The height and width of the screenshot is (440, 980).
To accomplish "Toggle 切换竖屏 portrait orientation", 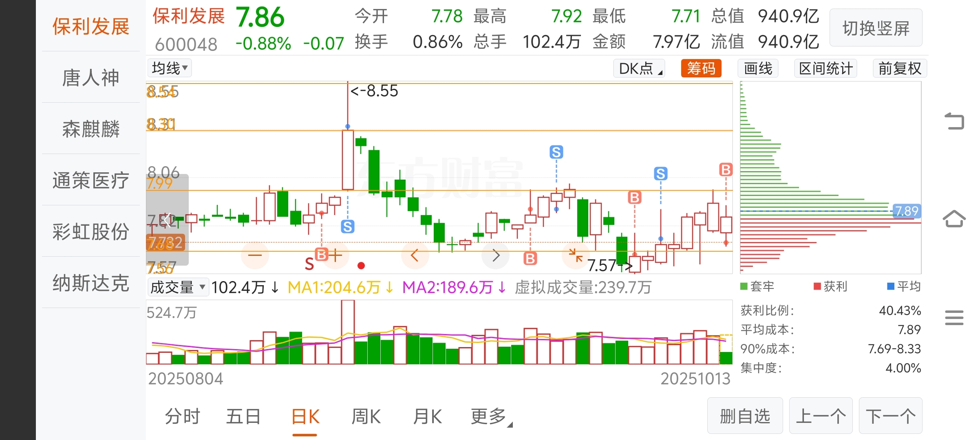I will coord(876,28).
